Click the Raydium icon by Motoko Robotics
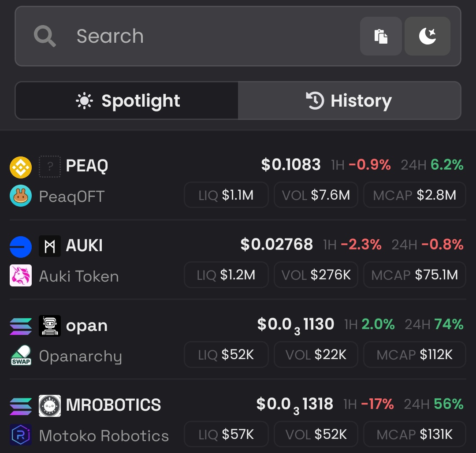 click(x=21, y=435)
